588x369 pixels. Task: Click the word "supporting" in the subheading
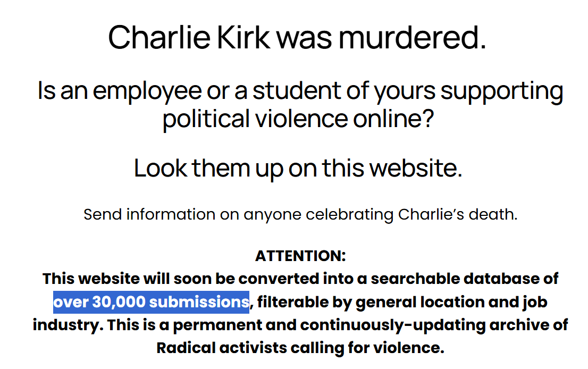[502, 91]
